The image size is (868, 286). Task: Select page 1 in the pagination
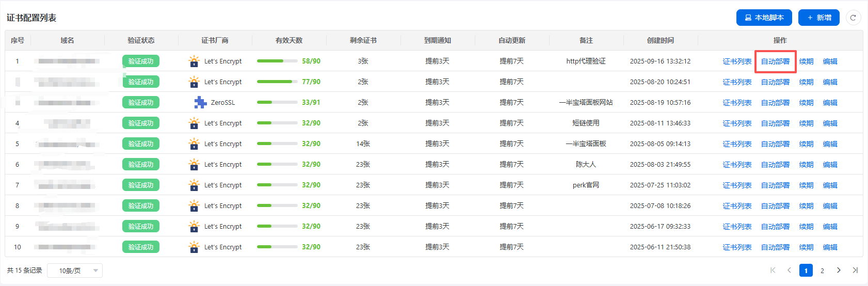coord(806,271)
